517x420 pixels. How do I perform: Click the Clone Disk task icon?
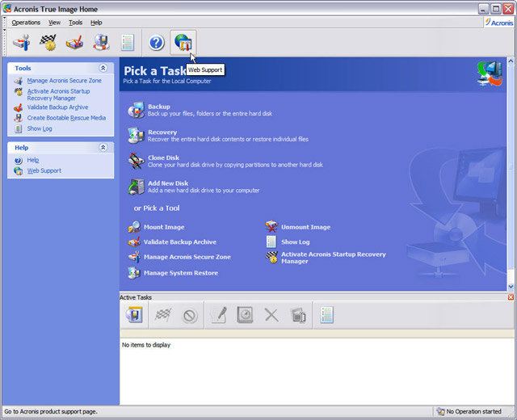tap(137, 161)
